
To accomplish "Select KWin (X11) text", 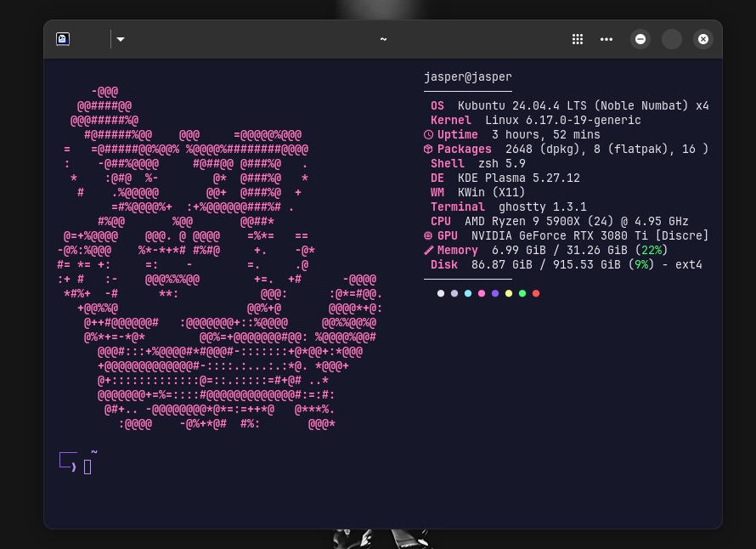I will 491,192.
